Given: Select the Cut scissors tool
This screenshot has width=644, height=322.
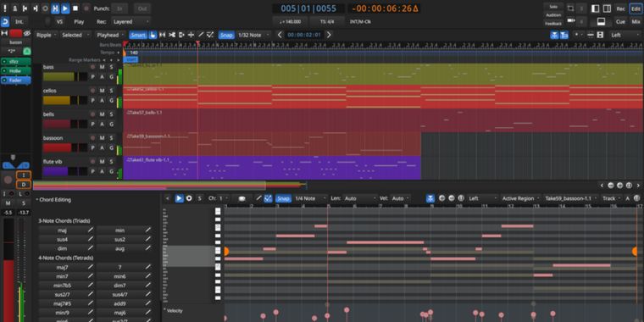Looking at the screenshot, I should tap(172, 35).
